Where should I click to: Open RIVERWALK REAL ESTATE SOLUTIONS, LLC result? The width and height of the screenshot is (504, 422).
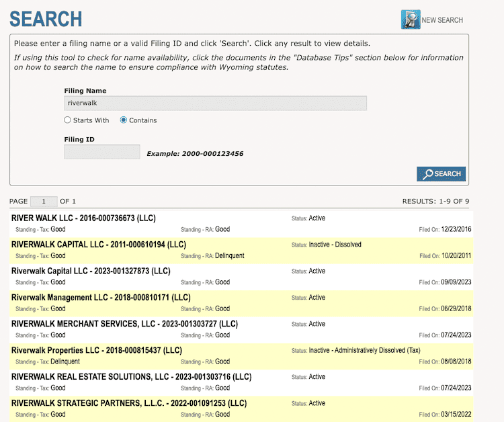click(x=131, y=377)
